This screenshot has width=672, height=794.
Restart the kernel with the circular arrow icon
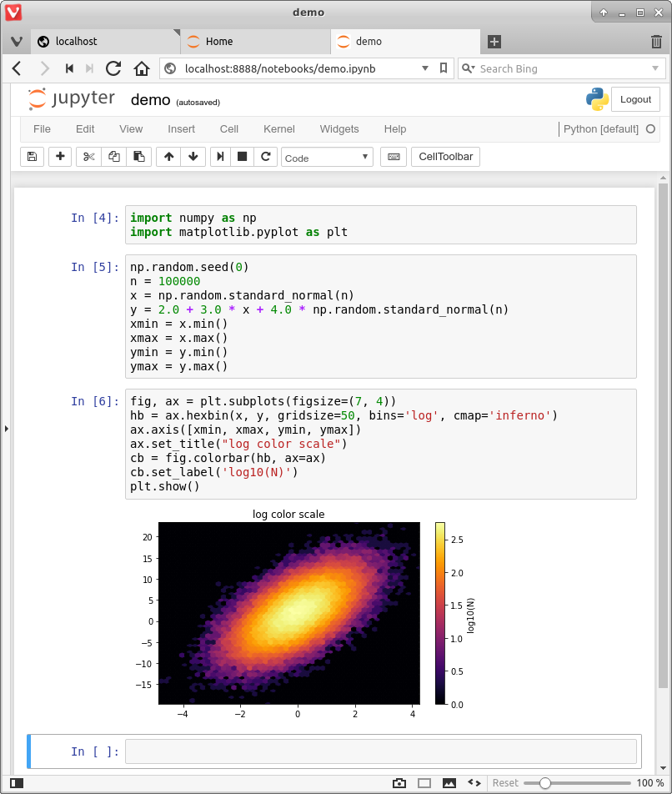(266, 157)
